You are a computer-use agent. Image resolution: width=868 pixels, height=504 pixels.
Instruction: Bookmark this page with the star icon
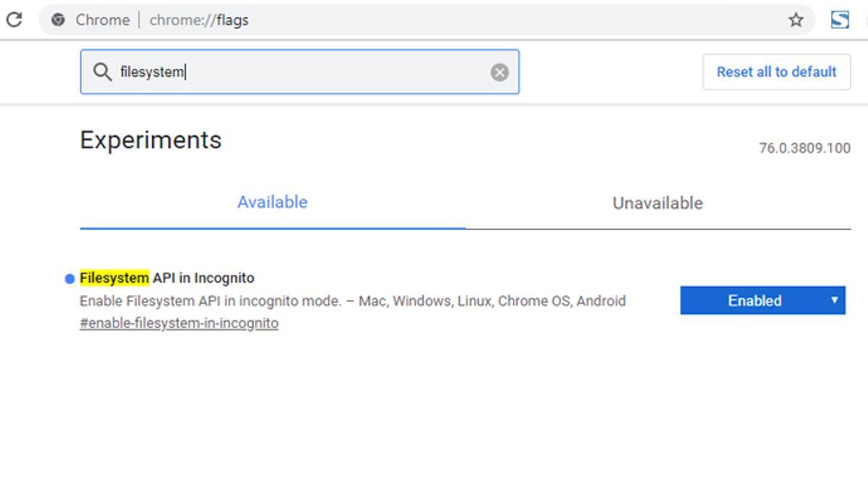pyautogui.click(x=796, y=20)
